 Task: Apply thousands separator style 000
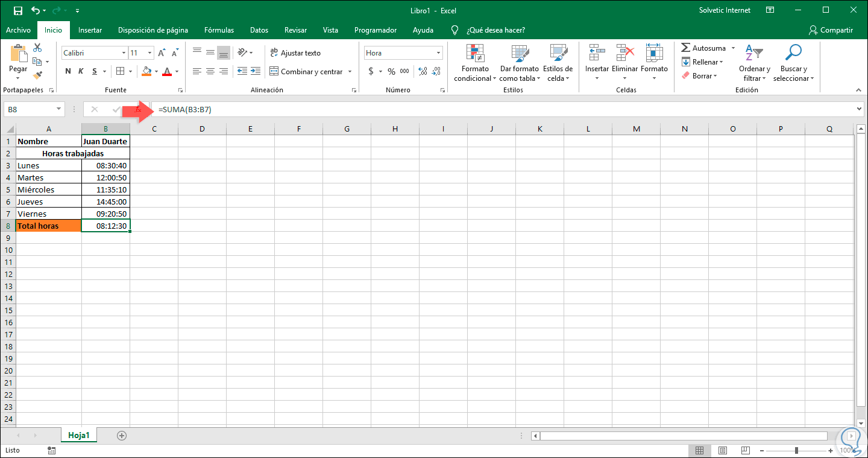coord(404,71)
